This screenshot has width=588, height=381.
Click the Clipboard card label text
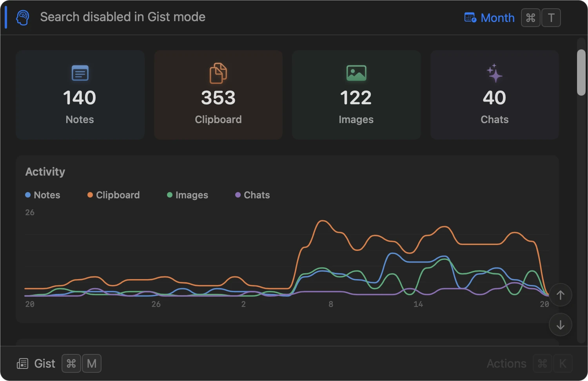(218, 120)
